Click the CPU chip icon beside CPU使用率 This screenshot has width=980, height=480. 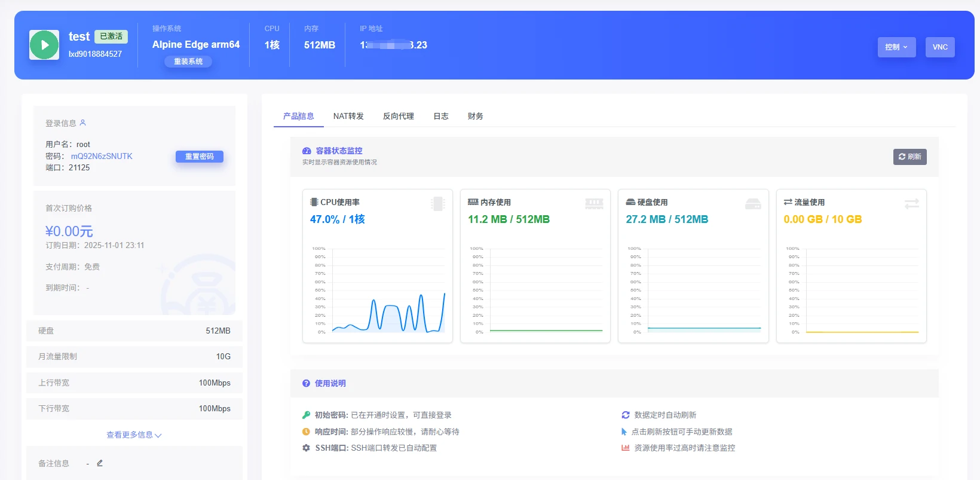[x=314, y=202]
